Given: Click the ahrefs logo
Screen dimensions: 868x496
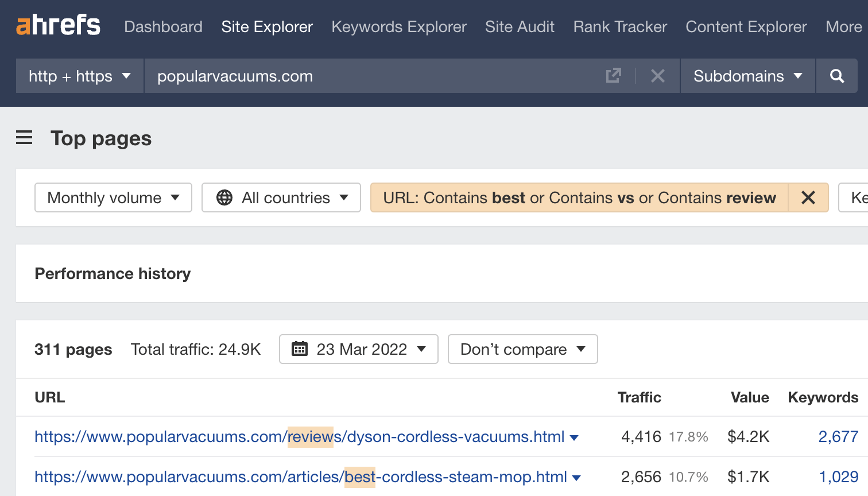Looking at the screenshot, I should point(57,25).
